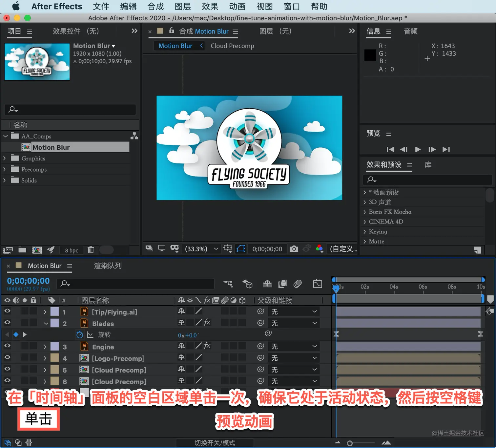Click the rotation graph icon on Blades
Screen dimensions: 496x448
click(x=90, y=335)
